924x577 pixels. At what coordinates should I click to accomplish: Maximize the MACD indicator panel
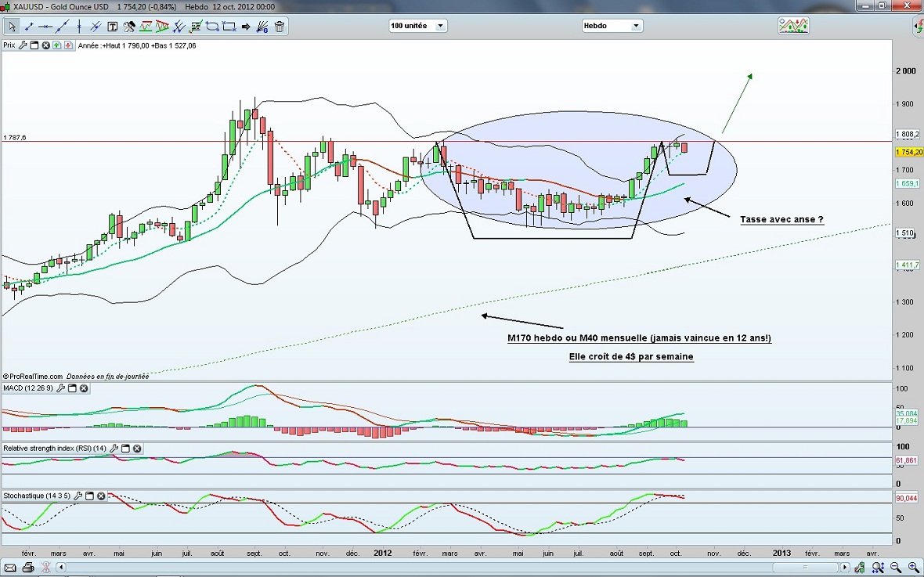click(x=72, y=388)
